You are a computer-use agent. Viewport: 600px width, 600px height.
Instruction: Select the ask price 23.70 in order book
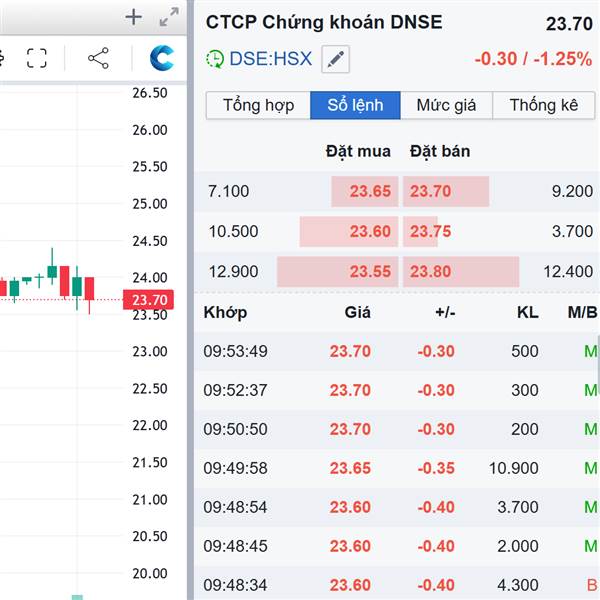coord(430,191)
